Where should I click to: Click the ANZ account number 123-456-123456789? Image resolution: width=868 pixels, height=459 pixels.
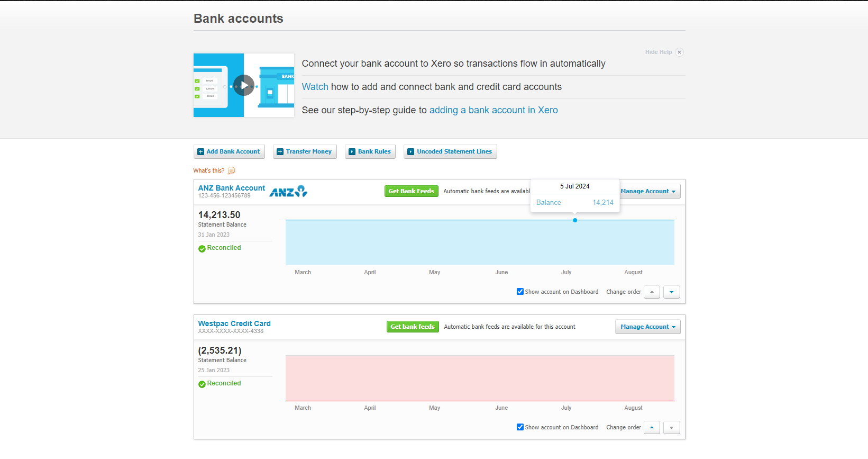(x=224, y=196)
